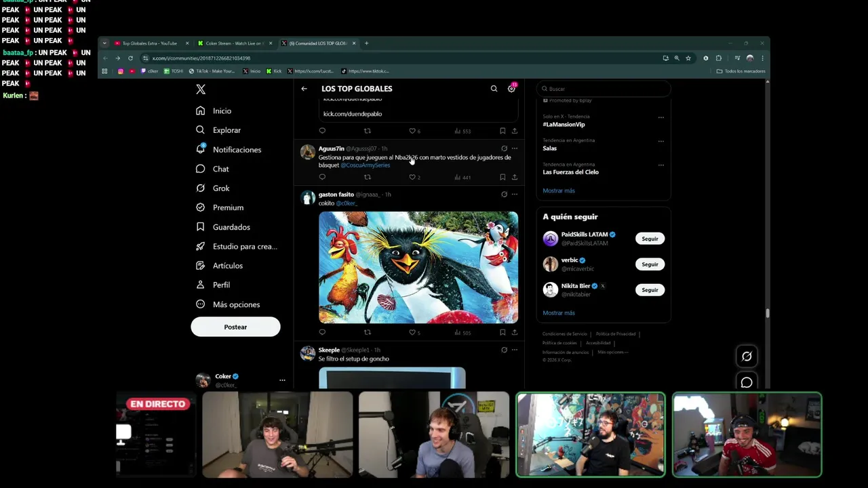Screen dimensions: 868x488
Task: Open Grok icon on Aguus7in's post
Action: (504, 148)
